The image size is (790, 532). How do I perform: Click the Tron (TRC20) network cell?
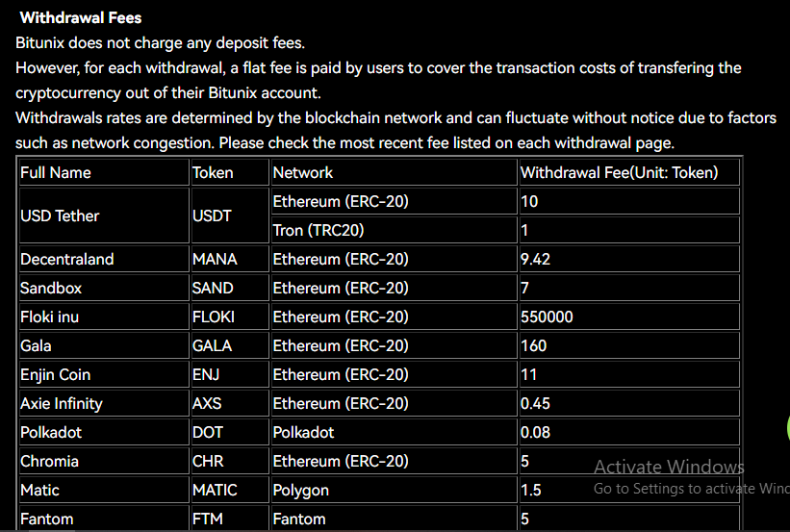coord(319,230)
